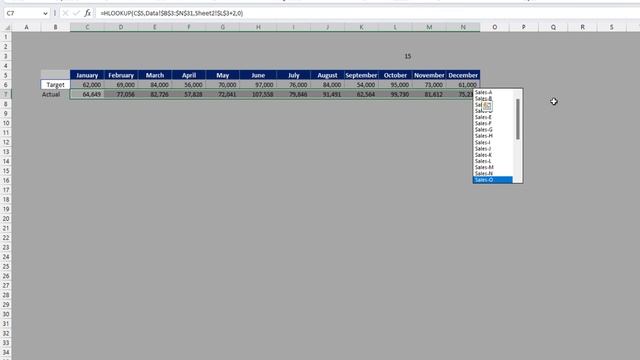Select Sales-A in the list box
The height and width of the screenshot is (360, 640).
coord(483,92)
